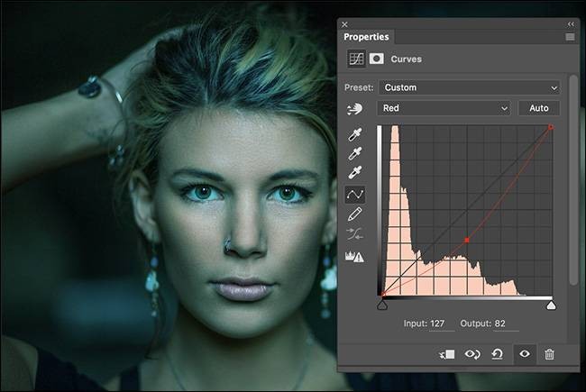
Task: Open the Properties panel flyout menu
Action: [570, 37]
